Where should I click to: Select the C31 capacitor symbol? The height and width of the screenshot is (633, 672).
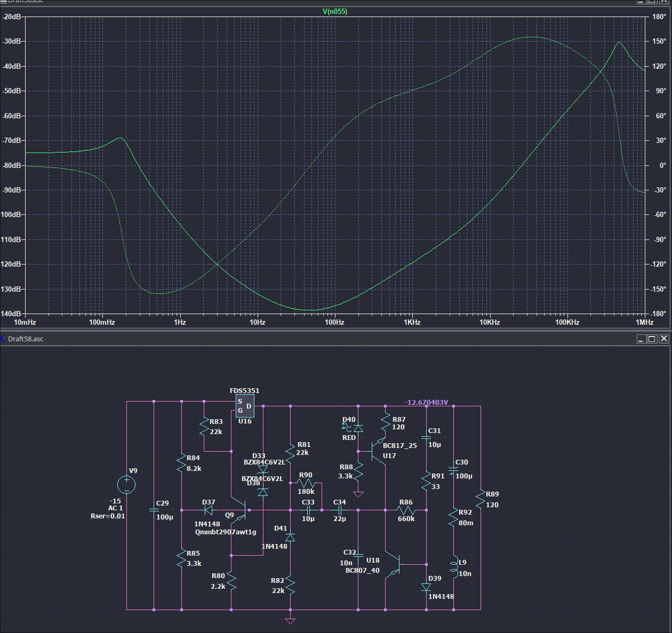[x=426, y=438]
